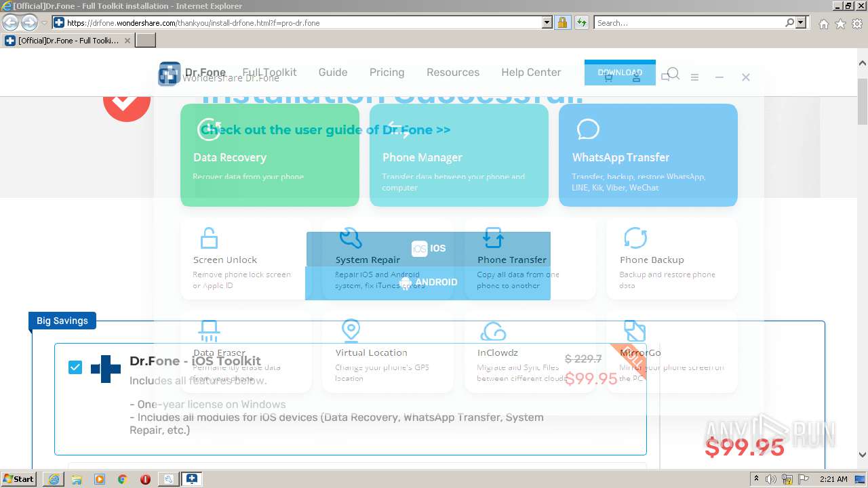The image size is (868, 488).
Task: Open the Data Eraser shredder tile
Action: coord(245,352)
